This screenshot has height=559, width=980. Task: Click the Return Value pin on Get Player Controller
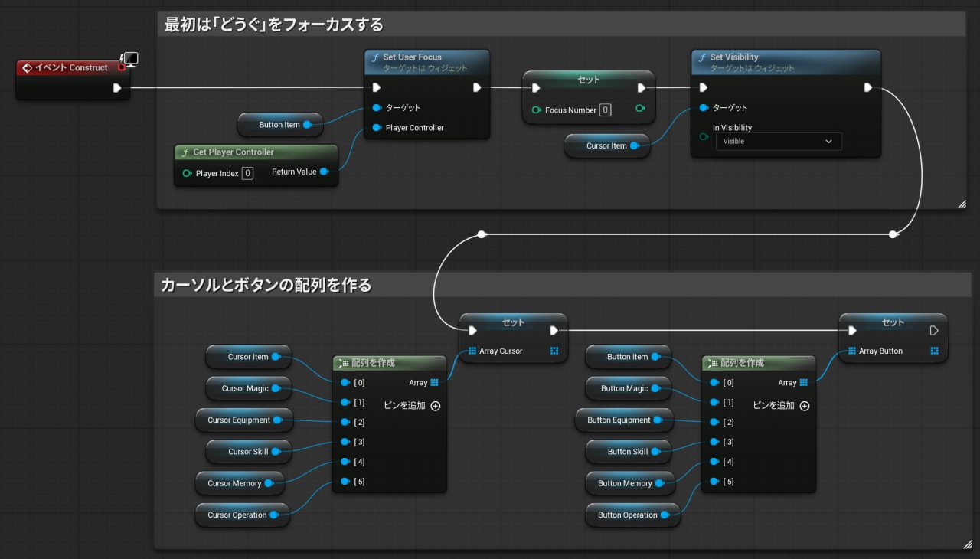[x=324, y=172]
